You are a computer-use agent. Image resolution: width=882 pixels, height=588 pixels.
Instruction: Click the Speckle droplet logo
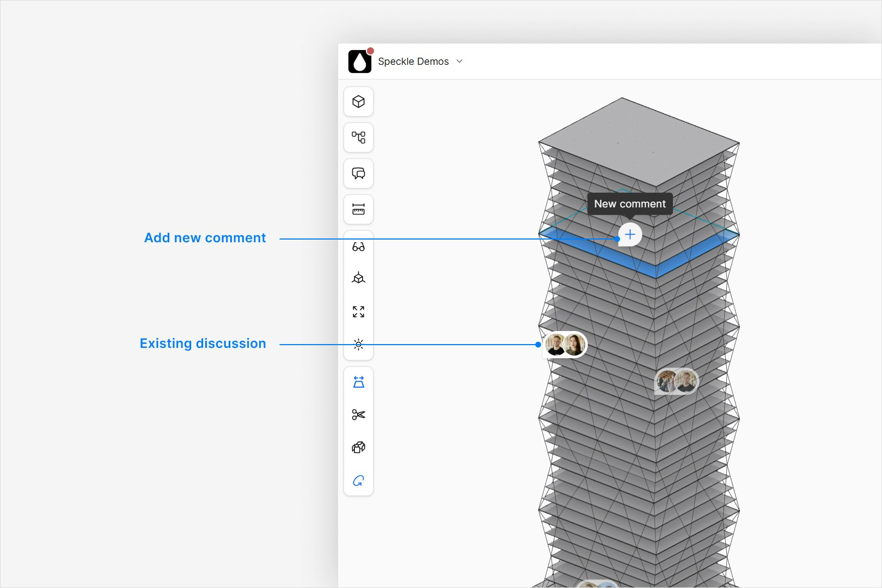359,62
